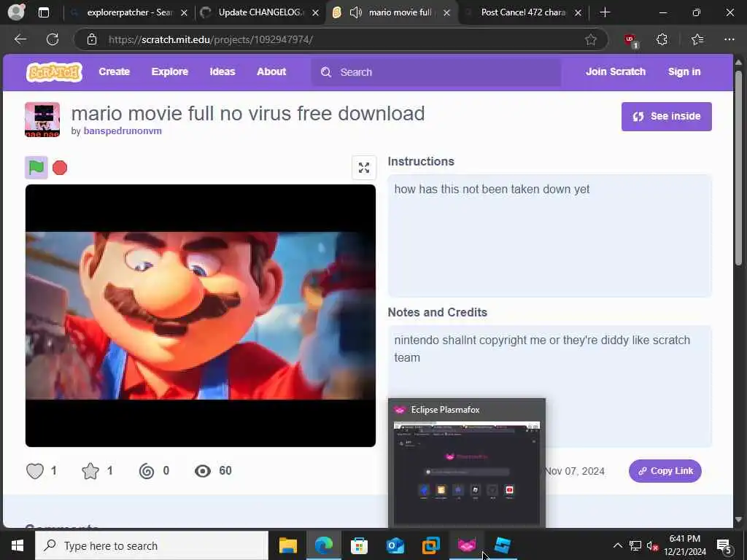
Task: Click Join Scratch link
Action: point(616,72)
